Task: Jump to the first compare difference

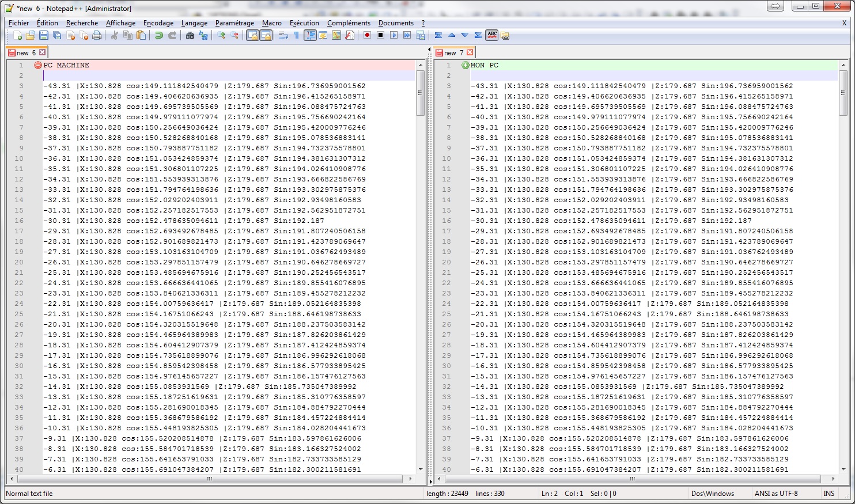Action: coord(438,35)
